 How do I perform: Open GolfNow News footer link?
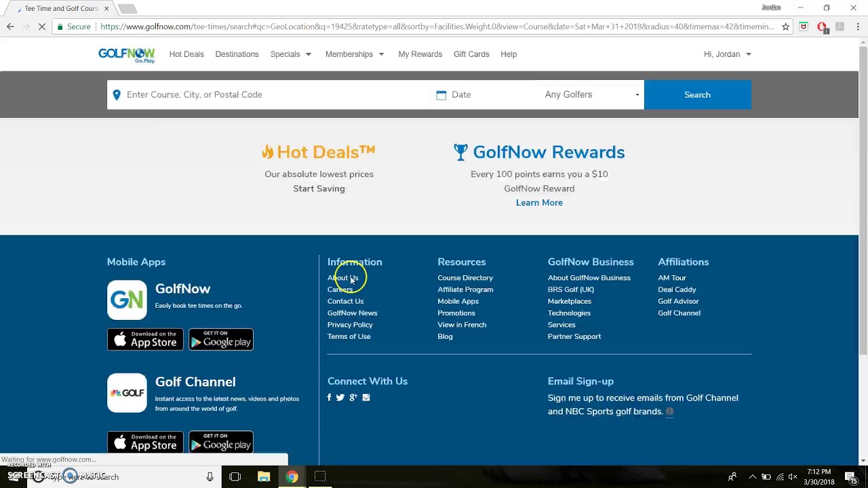(352, 313)
